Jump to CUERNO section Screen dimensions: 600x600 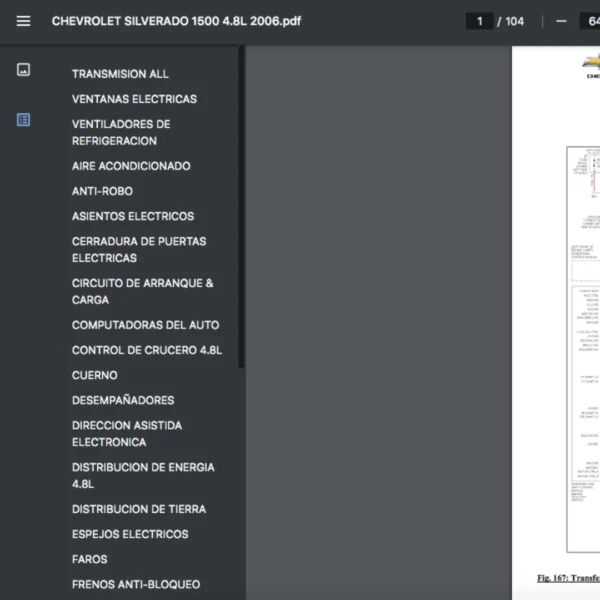coord(95,375)
